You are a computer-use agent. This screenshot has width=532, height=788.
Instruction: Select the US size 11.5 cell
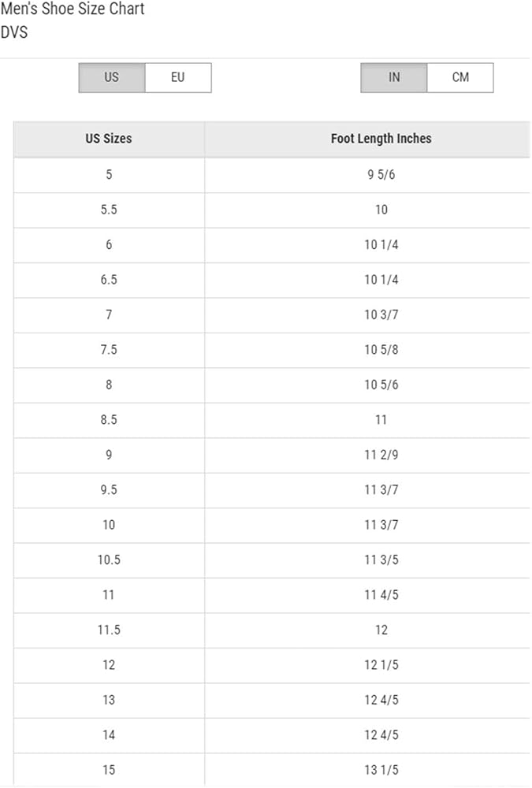(x=109, y=630)
